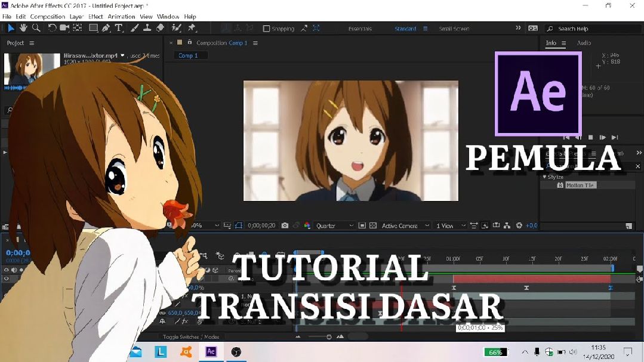644x362 pixels.
Task: Open the Animation menu
Action: click(x=121, y=17)
